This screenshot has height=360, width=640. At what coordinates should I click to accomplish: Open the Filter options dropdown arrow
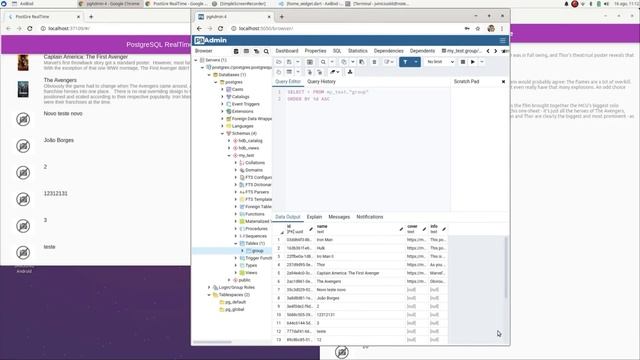click(416, 62)
